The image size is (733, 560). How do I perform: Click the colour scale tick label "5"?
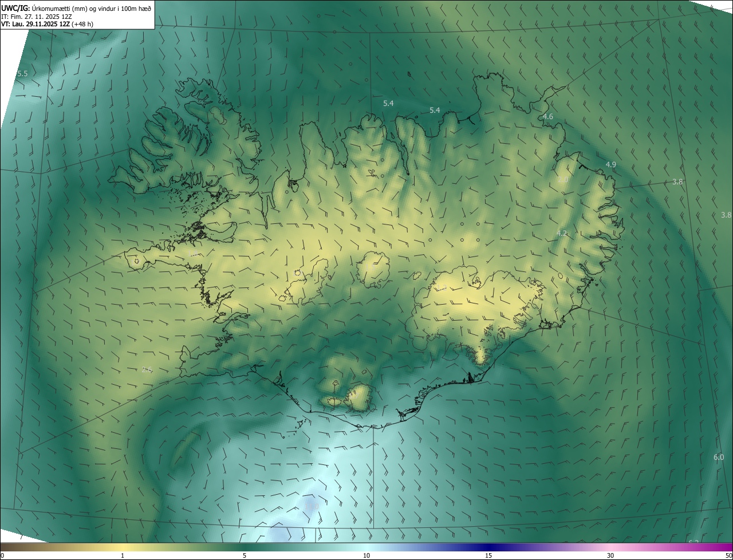245,555
